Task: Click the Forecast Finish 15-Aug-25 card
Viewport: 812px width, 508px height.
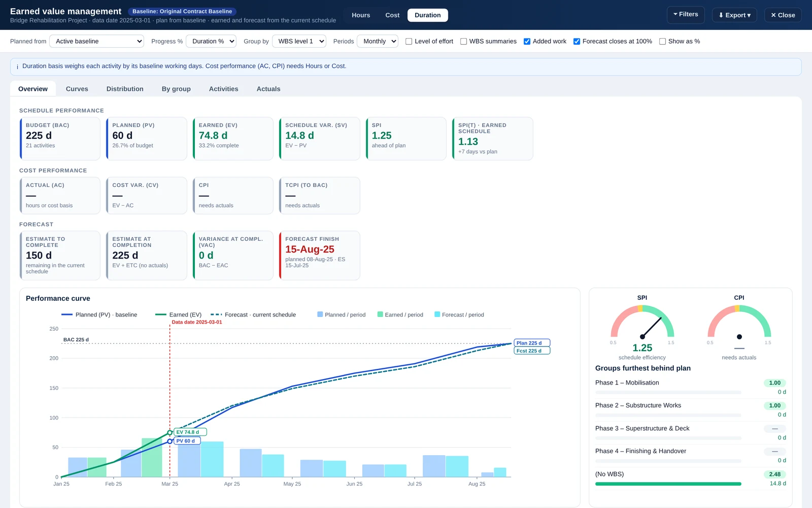Action: pos(320,256)
